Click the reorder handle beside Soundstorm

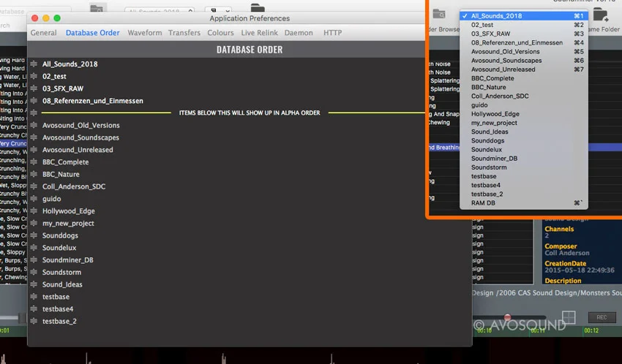coord(34,272)
